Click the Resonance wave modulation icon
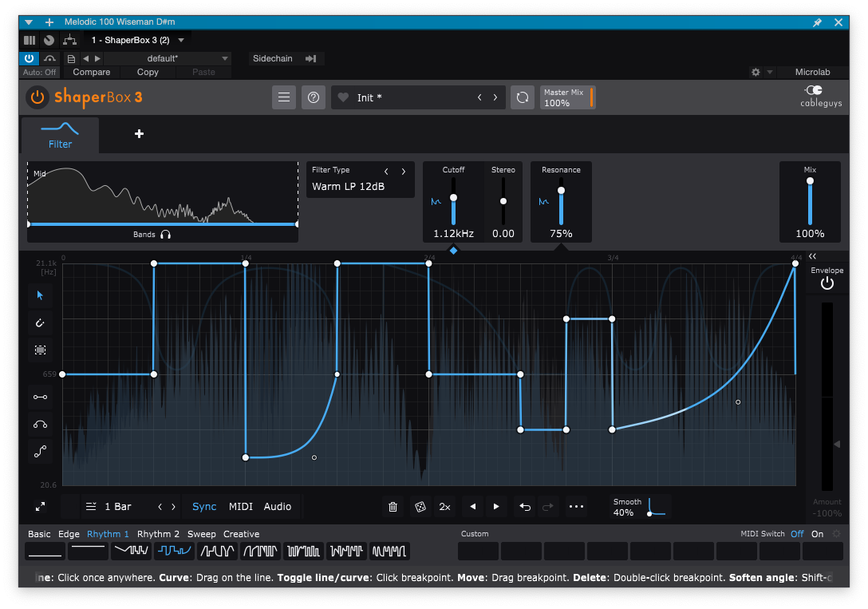The height and width of the screenshot is (609, 868). [543, 201]
